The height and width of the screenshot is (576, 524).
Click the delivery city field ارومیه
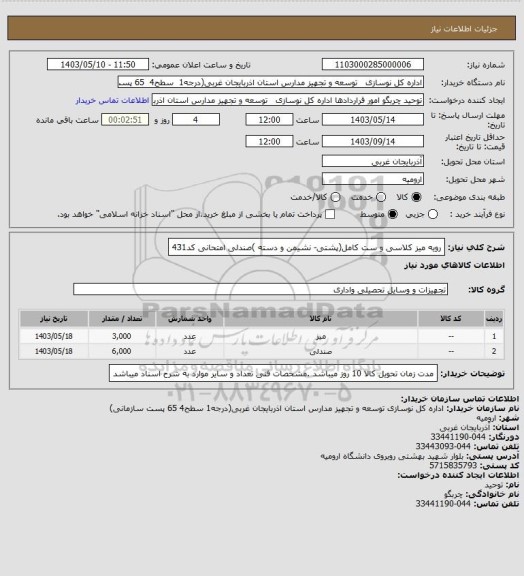pos(373,179)
